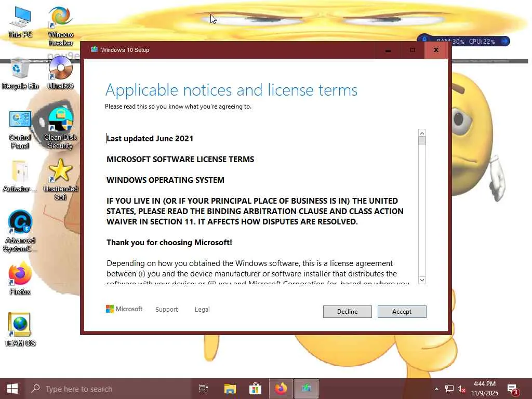
Task: Open network status tray icon
Action: pyautogui.click(x=449, y=389)
